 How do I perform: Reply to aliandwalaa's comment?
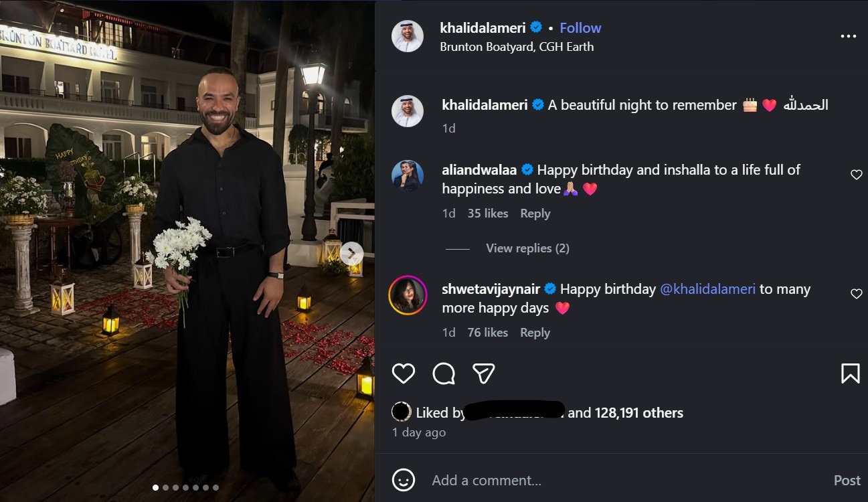535,214
